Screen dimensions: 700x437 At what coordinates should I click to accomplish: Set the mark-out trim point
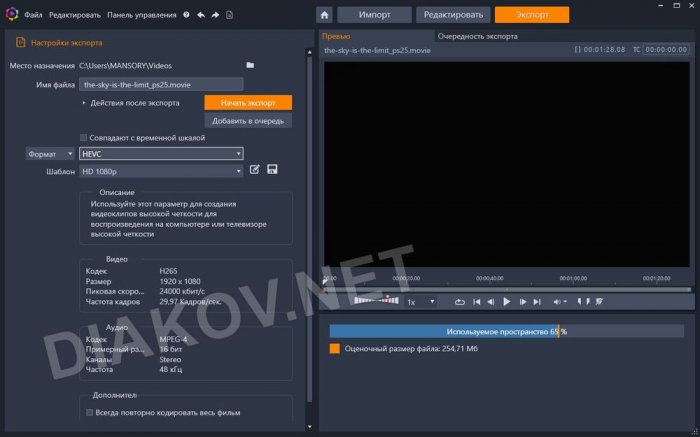588,302
